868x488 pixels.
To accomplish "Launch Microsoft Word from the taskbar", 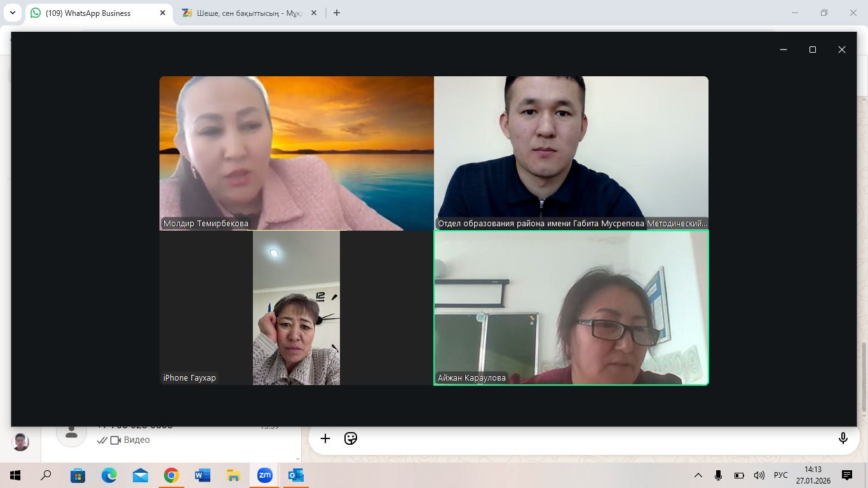I will (x=202, y=475).
